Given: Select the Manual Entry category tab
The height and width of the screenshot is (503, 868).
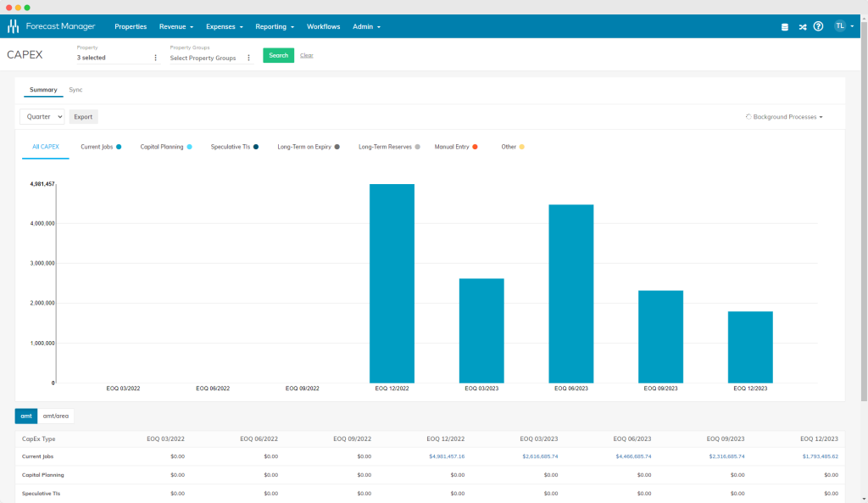Looking at the screenshot, I should [x=455, y=147].
